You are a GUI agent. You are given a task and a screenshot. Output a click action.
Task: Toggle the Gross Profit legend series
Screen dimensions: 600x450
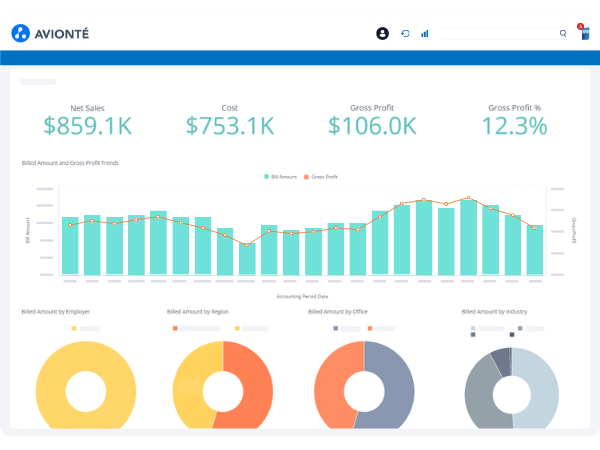321,176
